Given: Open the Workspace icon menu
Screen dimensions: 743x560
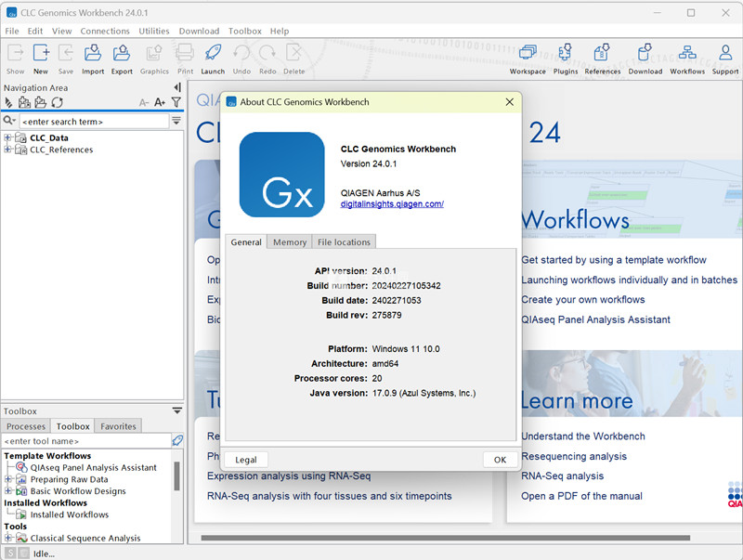Looking at the screenshot, I should [x=528, y=59].
